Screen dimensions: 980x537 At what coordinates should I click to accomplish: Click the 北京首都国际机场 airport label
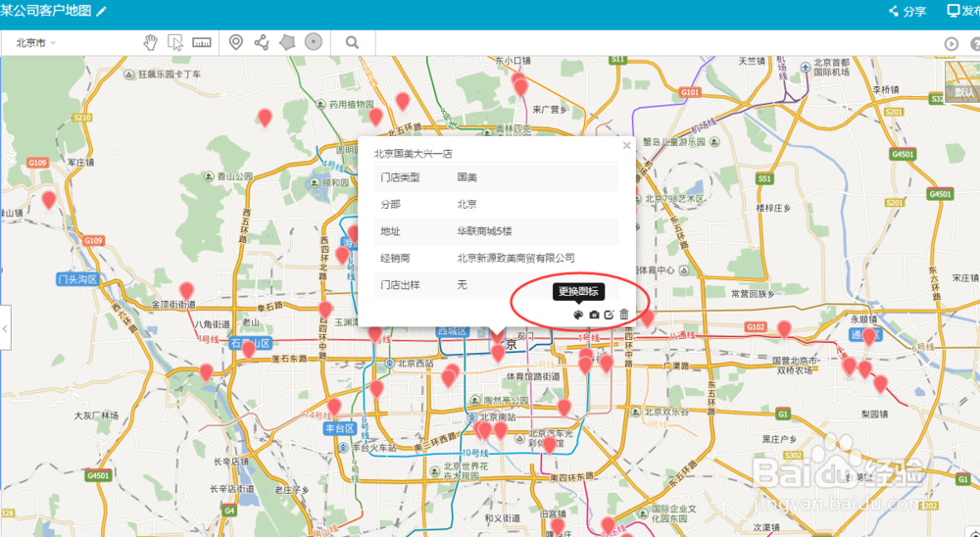[831, 68]
